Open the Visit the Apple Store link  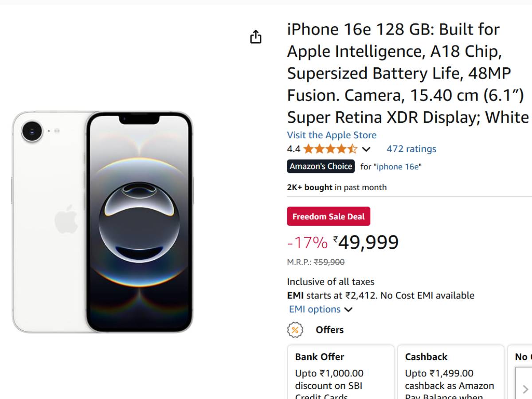(x=332, y=135)
